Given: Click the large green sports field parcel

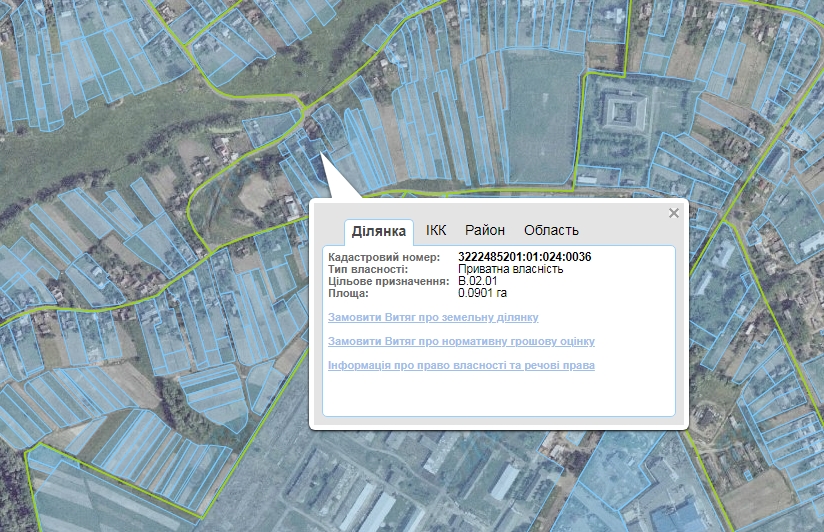Looking at the screenshot, I should tap(541, 117).
